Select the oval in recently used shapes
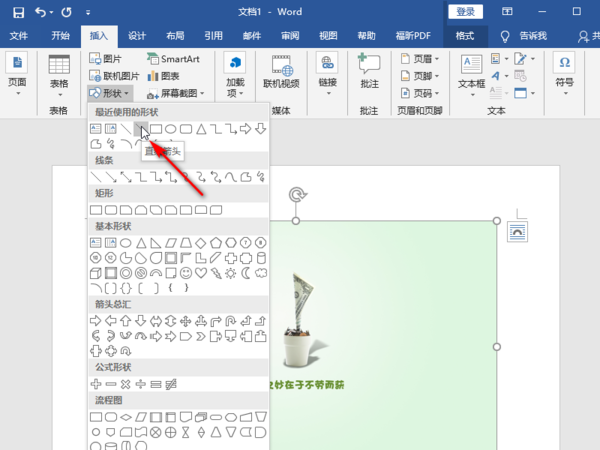600x450 pixels. click(x=171, y=129)
